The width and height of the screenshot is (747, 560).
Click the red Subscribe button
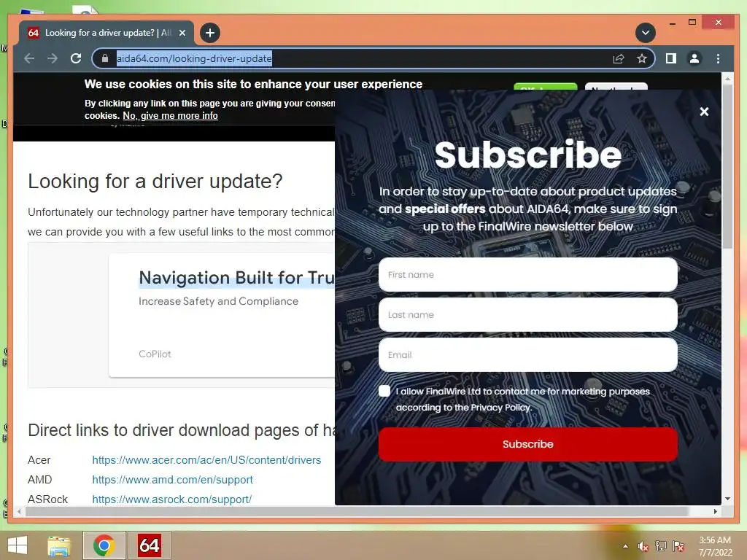[528, 444]
